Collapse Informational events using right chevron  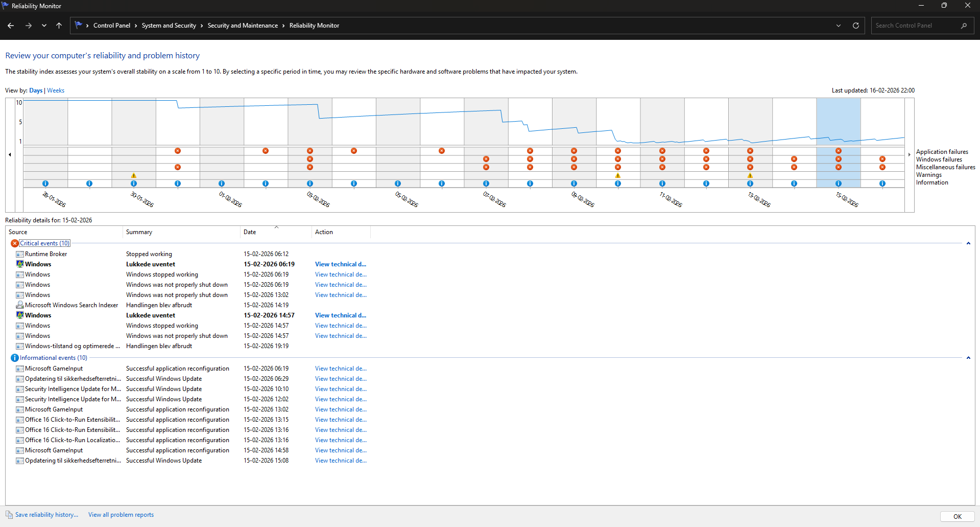[x=968, y=358]
